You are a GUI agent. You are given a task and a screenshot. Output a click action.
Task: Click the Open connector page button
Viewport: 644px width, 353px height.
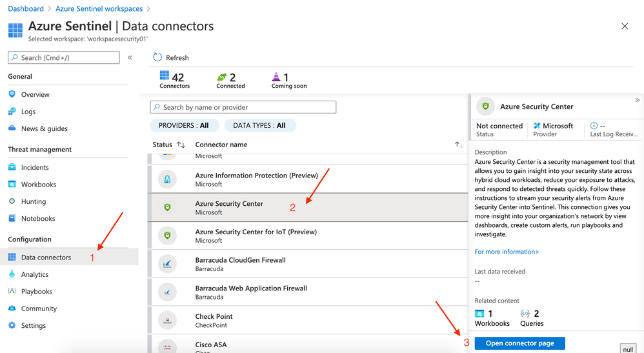[519, 343]
